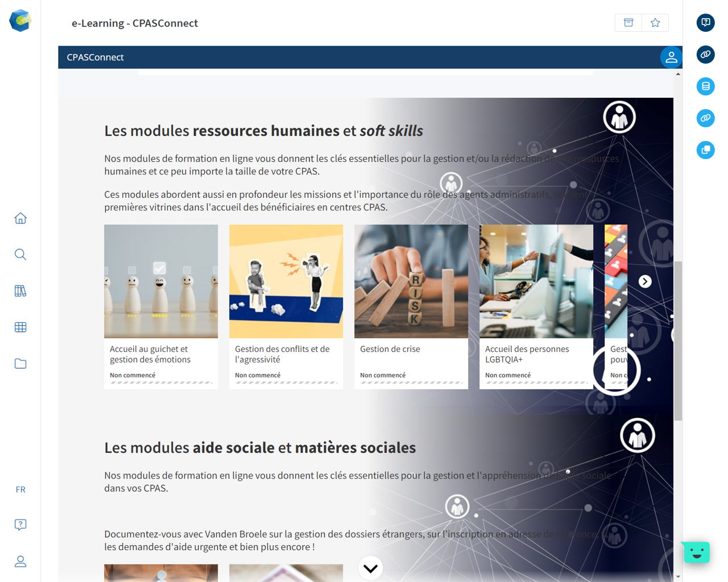Image resolution: width=728 pixels, height=582 pixels.
Task: Toggle the favorite star icon
Action: (x=655, y=23)
